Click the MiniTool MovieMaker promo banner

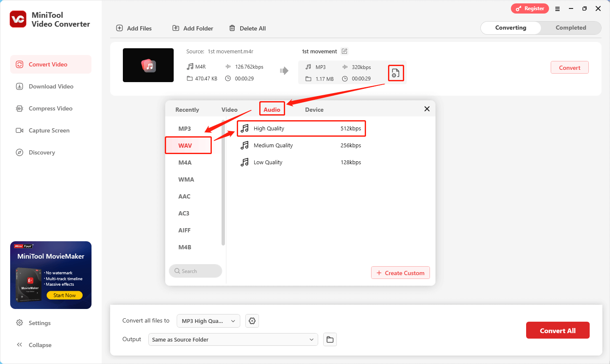coord(51,275)
